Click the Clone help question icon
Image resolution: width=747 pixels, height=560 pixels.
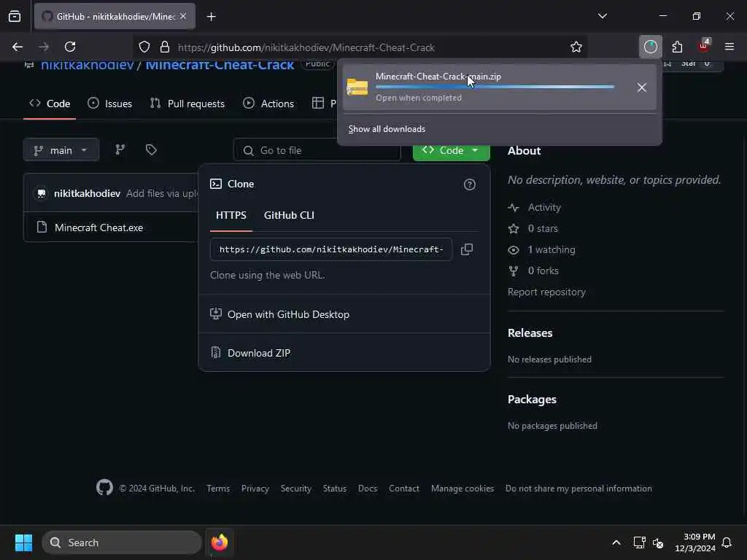(469, 184)
